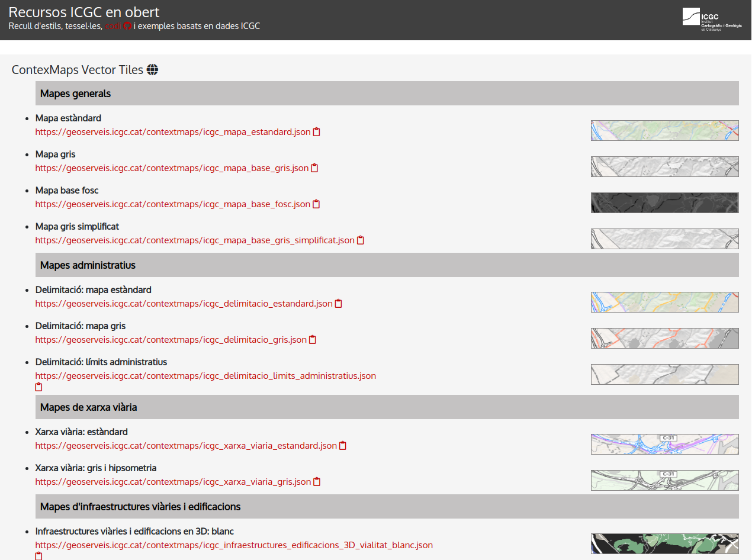Screen dimensions: 752x560
Task: Click the 'Recursos ICGC en obert' page title
Action: 84,12
